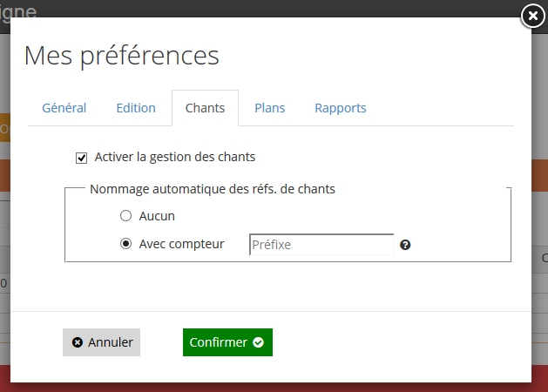548x392 pixels.
Task: Click the checkmark icon inside Confirmer button
Action: [x=258, y=342]
